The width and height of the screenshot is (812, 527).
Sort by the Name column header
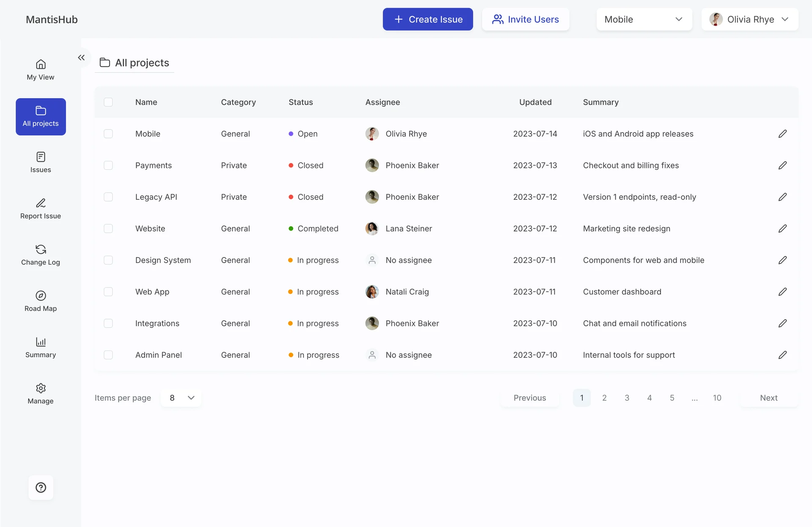146,102
